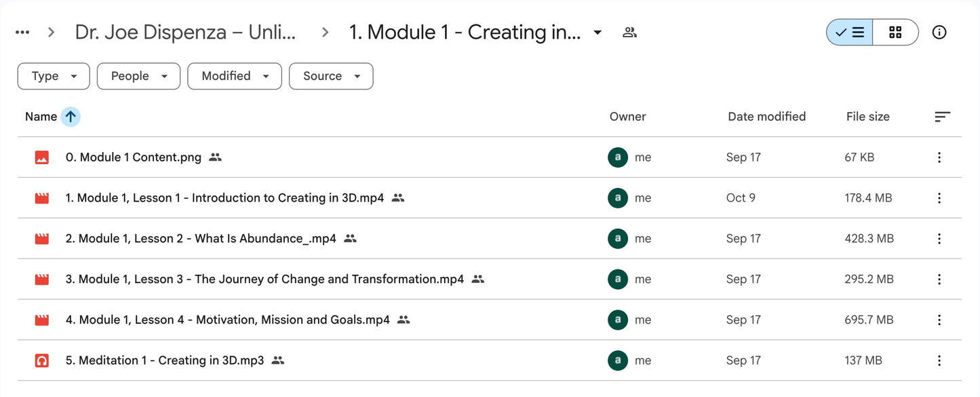The image size is (980, 397).
Task: Switch to list layout view
Action: click(x=850, y=33)
